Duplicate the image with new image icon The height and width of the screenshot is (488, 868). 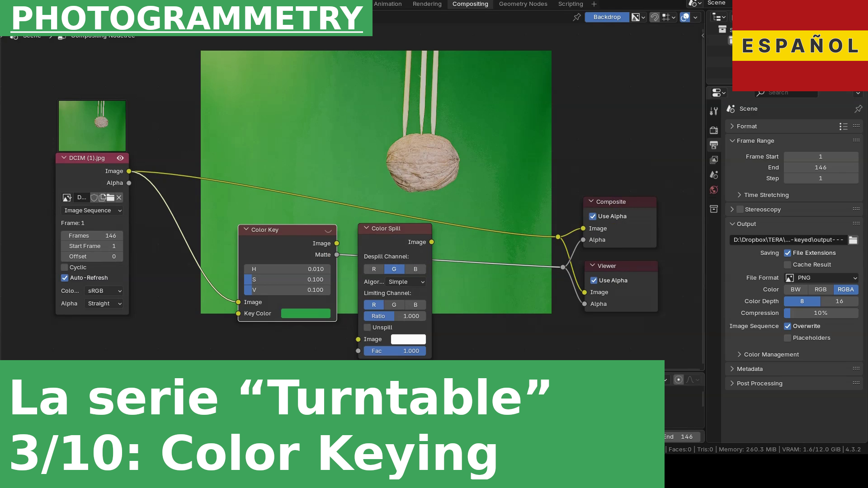[102, 197]
